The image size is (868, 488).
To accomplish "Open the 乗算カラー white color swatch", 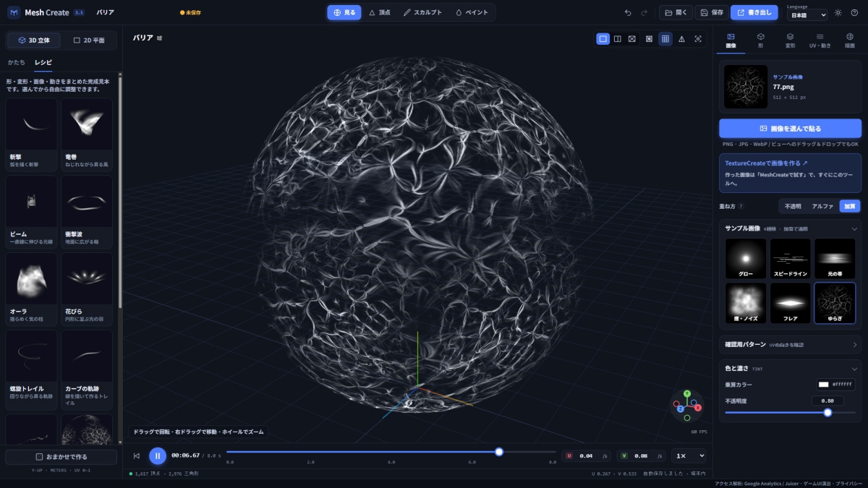I will (x=823, y=385).
